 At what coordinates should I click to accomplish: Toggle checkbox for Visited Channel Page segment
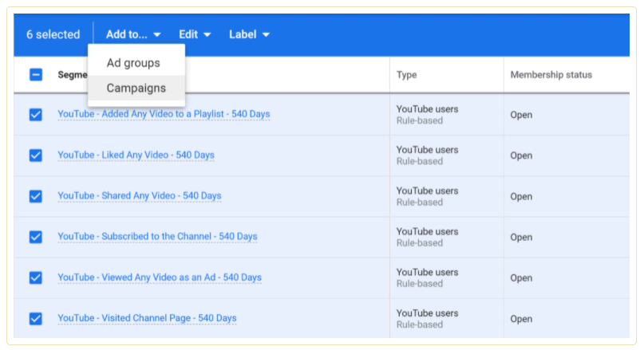coord(36,319)
